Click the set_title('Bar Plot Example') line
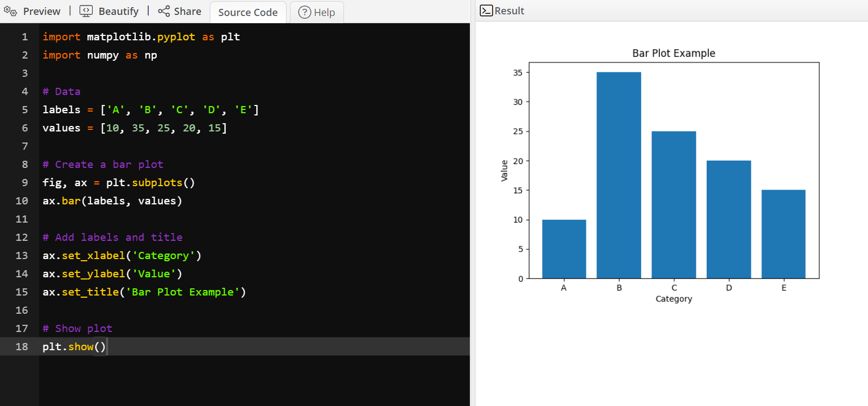868x406 pixels. 144,292
